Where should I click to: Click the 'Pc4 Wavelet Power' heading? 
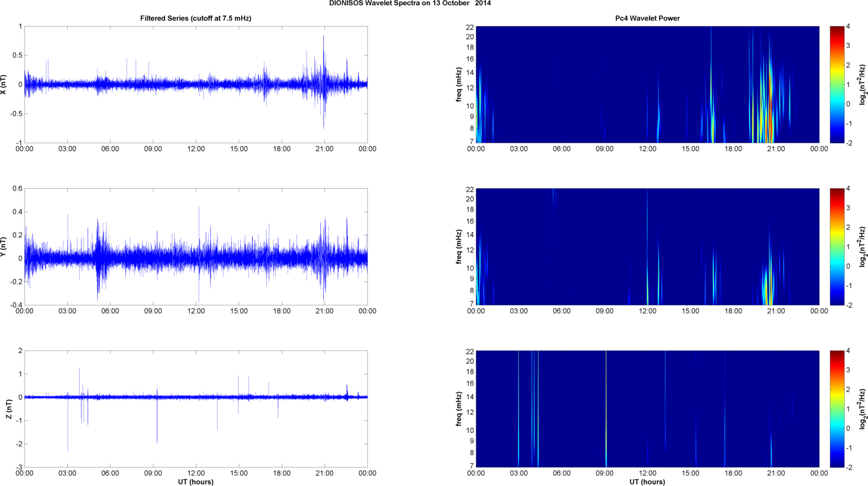coord(647,18)
